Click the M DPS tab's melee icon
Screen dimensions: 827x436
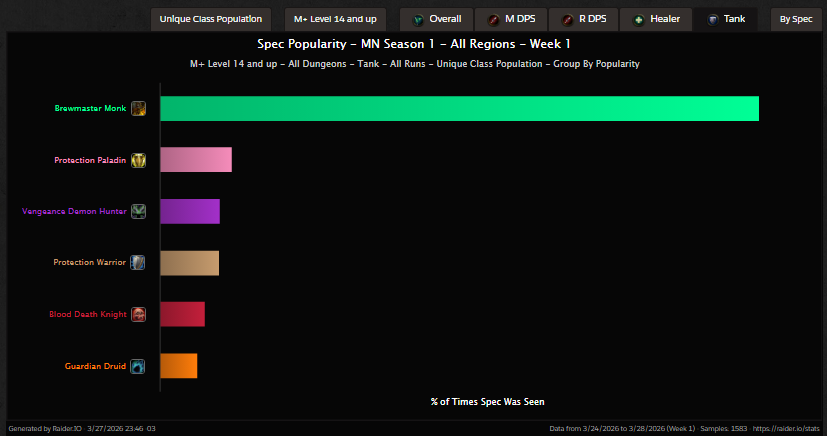point(494,20)
